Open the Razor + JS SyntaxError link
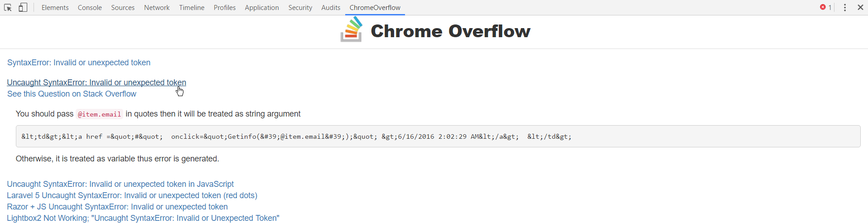 (x=117, y=207)
